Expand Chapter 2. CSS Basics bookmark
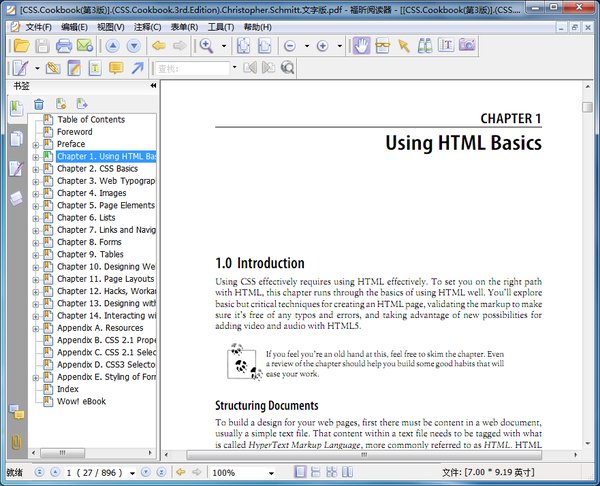This screenshot has height=486, width=600. point(36,170)
